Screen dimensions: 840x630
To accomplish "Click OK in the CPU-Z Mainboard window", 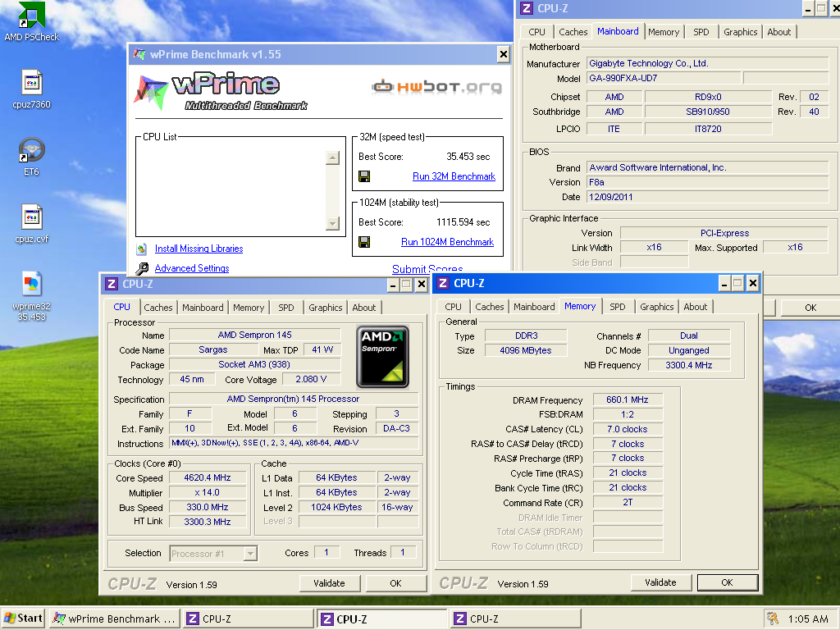I will [810, 308].
